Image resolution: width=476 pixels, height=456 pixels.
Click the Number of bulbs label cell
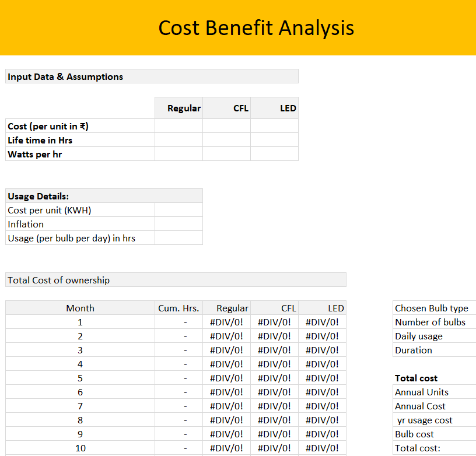click(430, 322)
